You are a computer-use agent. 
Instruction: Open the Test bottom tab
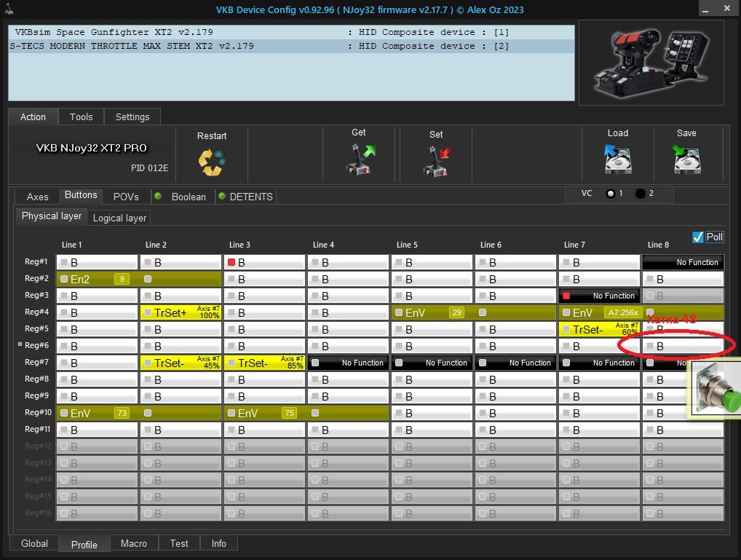179,543
